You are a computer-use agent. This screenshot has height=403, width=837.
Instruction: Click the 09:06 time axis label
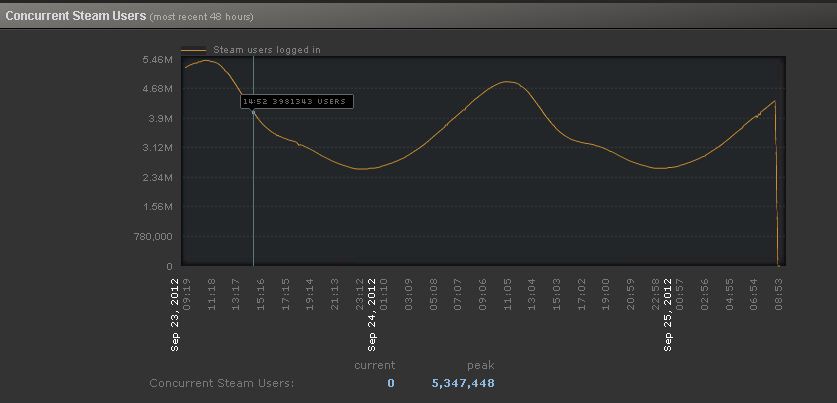[483, 294]
